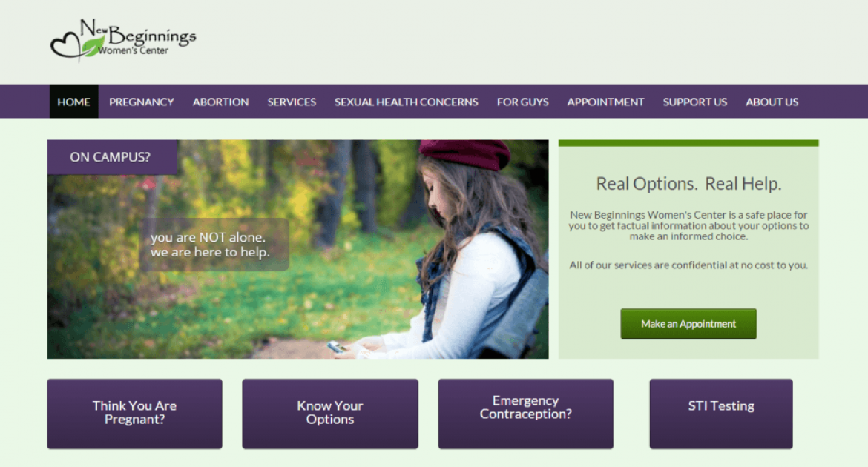Viewport: 868px width, 467px height.
Task: Open the Appointment navigation item
Action: click(605, 102)
